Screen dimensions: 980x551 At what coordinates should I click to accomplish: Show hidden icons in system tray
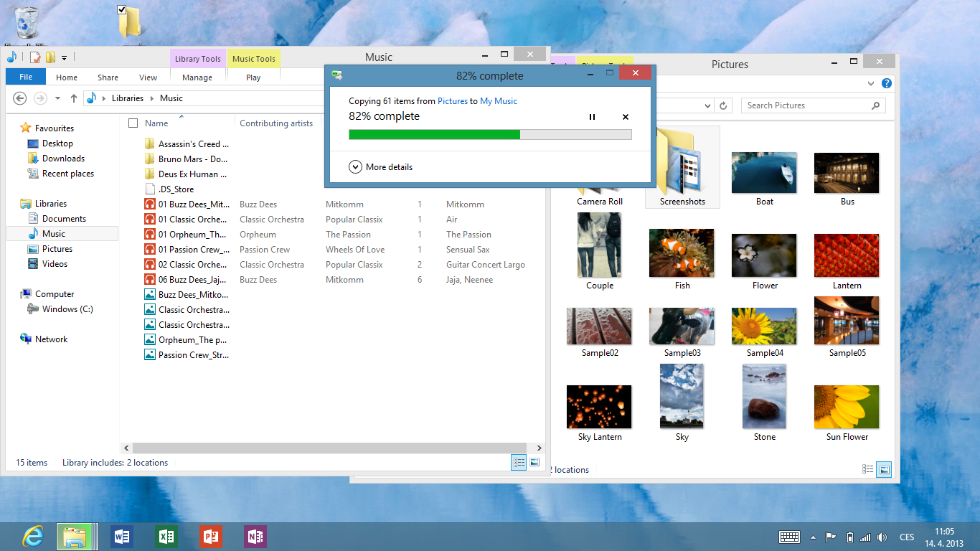pyautogui.click(x=813, y=537)
